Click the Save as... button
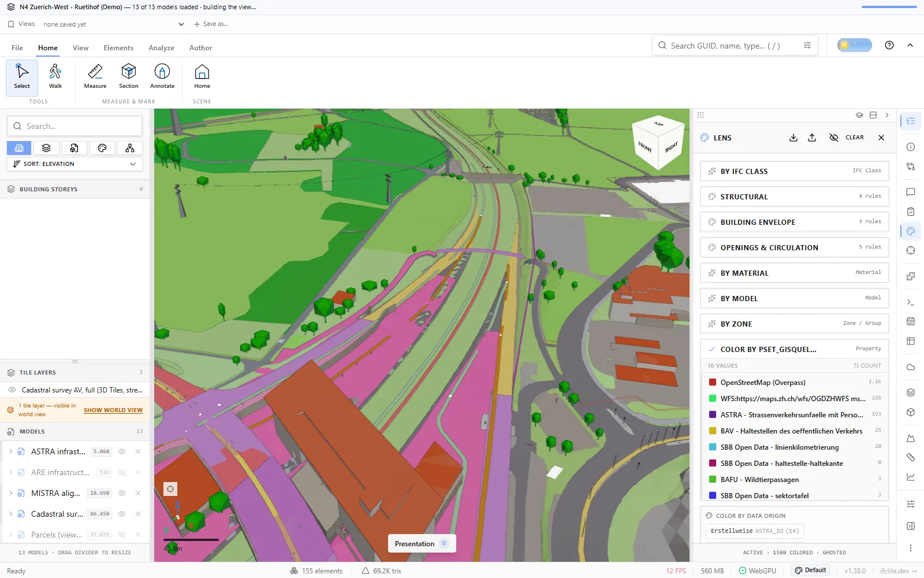The width and height of the screenshot is (924, 578). click(211, 24)
